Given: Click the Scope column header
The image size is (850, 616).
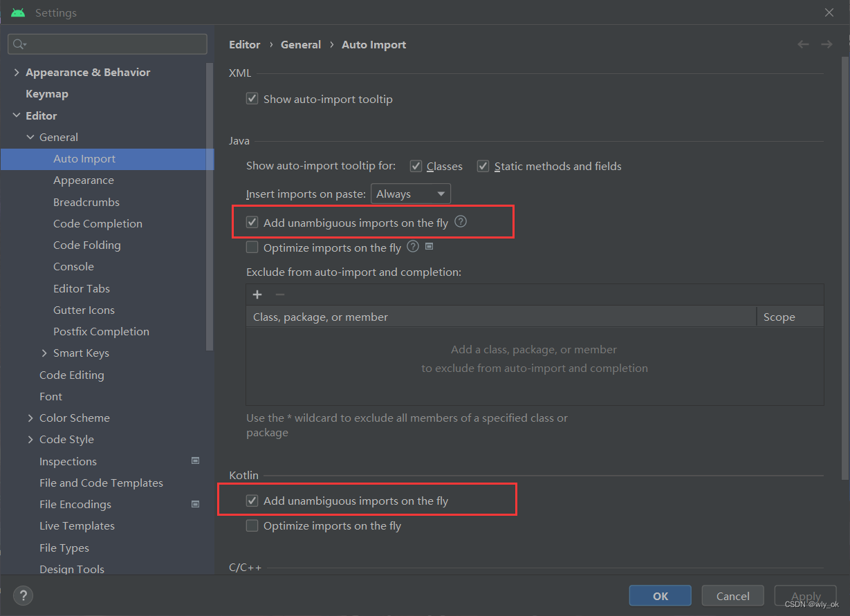Looking at the screenshot, I should pos(791,317).
